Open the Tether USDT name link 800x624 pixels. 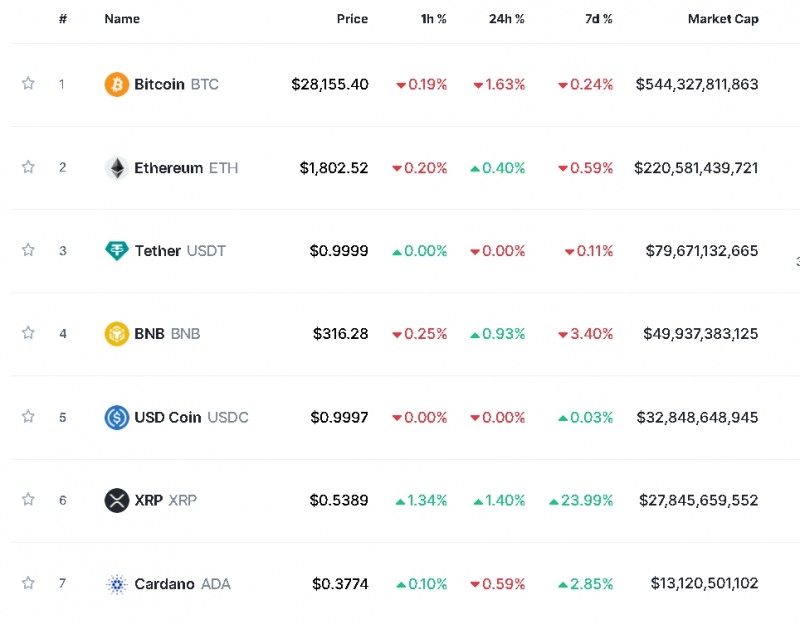(x=180, y=251)
